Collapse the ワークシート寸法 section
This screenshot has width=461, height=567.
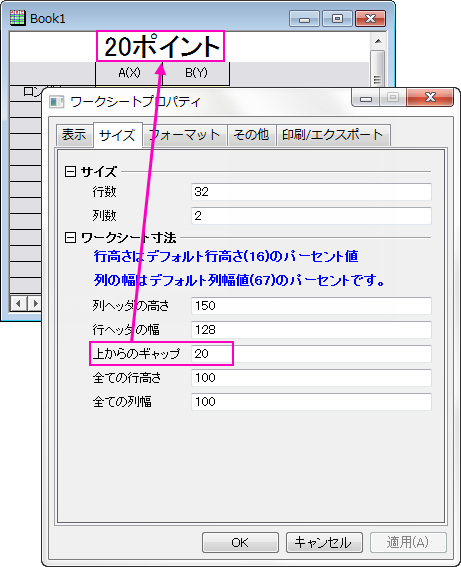tap(70, 238)
